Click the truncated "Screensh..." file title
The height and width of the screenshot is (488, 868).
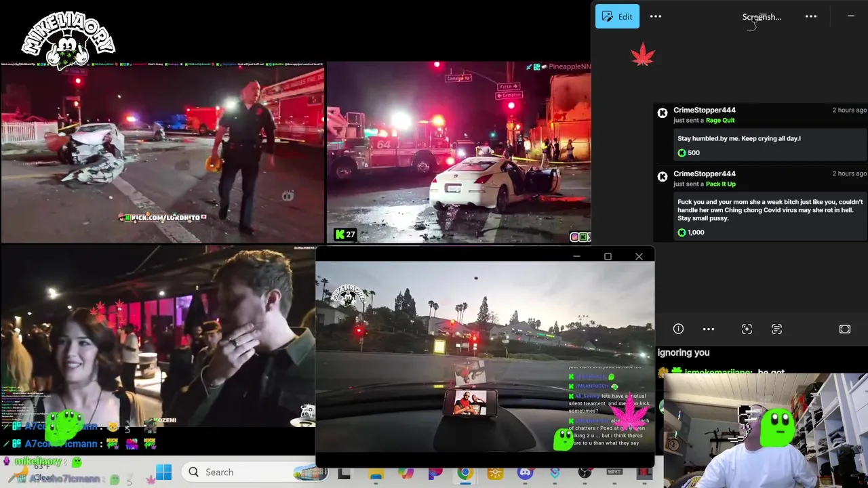(x=762, y=17)
